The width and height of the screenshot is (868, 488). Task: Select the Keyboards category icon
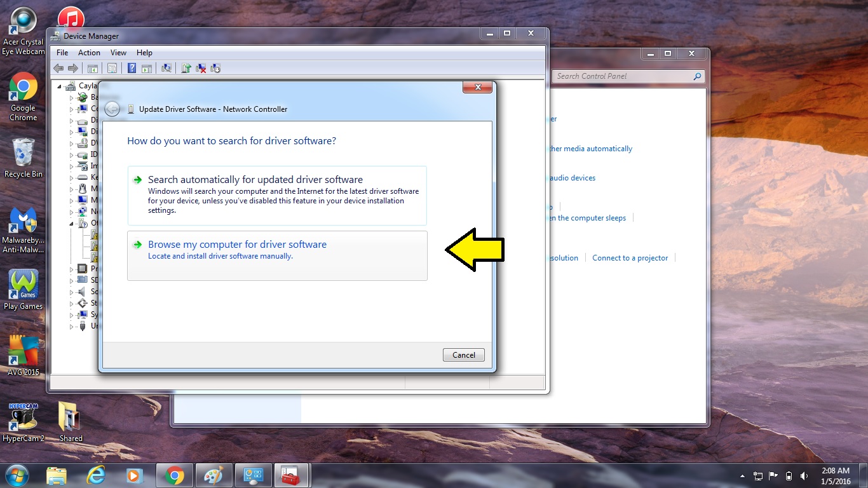[82, 177]
